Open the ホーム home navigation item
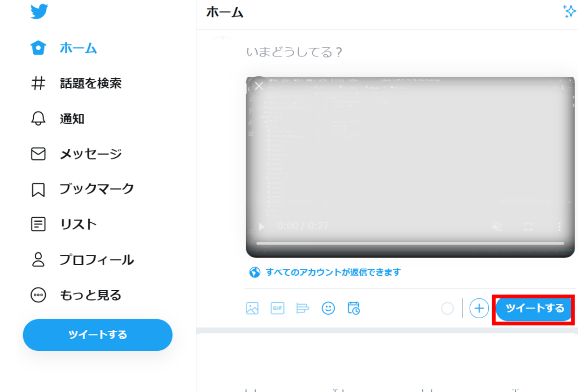578x392 pixels. tap(63, 48)
